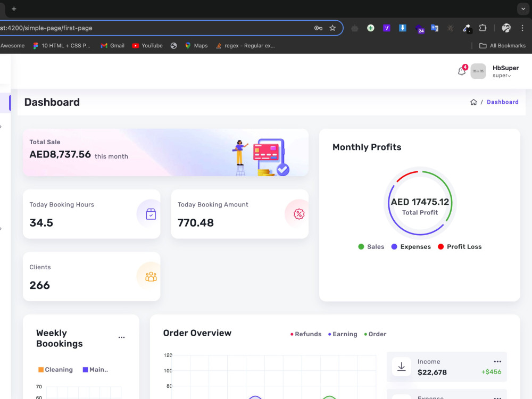
Task: Click the Dashboard breadcrumb link
Action: tap(503, 102)
